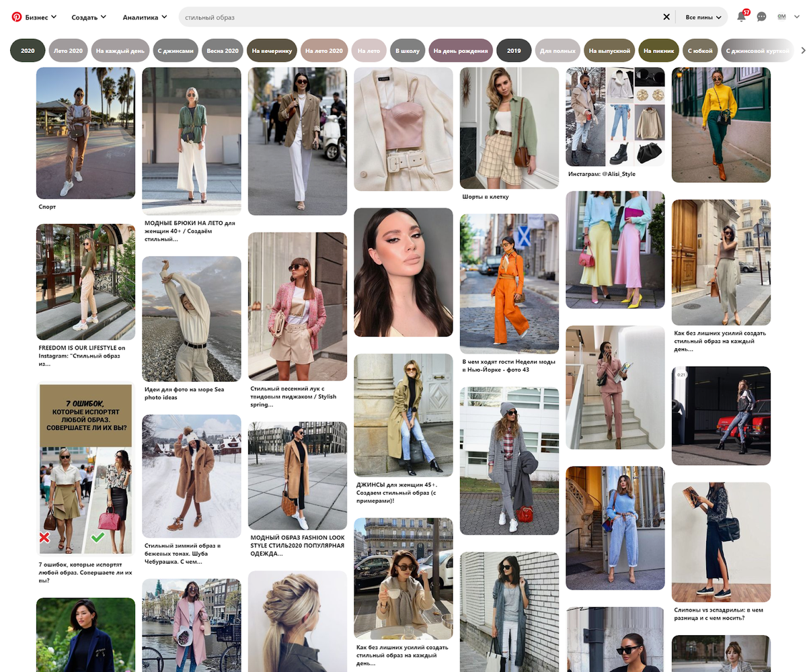Image resolution: width=807 pixels, height=672 pixels.
Task: Select the На вечеринку filter chip
Action: click(x=272, y=50)
